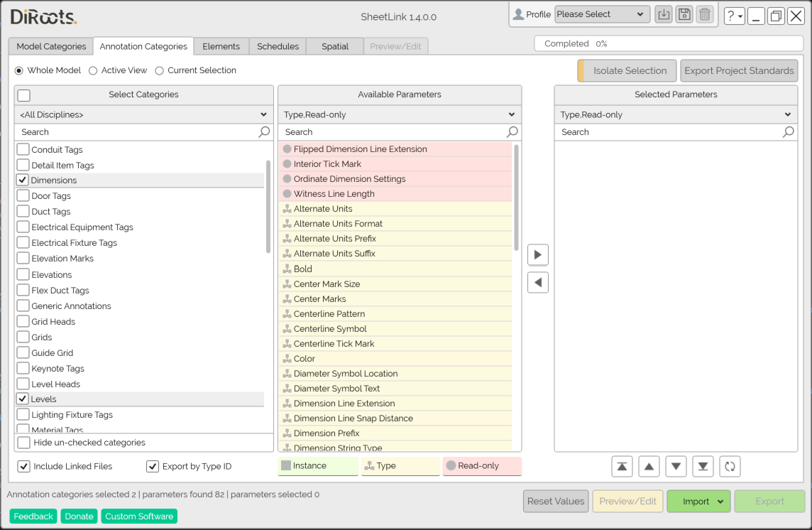
Task: Move selected parameter to top
Action: tap(622, 466)
